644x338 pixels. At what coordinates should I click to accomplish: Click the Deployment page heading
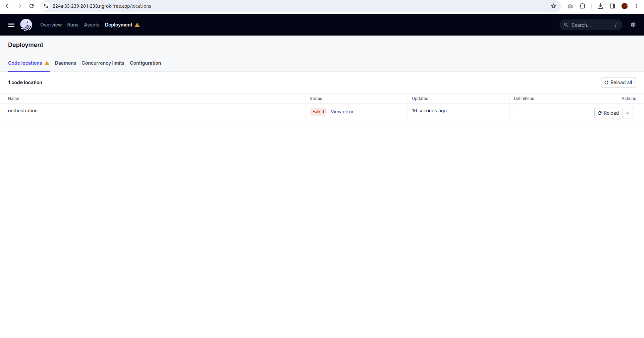coord(26,45)
